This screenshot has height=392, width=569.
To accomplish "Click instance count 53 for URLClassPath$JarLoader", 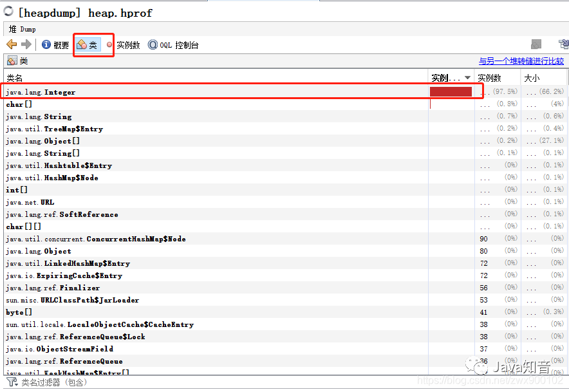I will 484,300.
